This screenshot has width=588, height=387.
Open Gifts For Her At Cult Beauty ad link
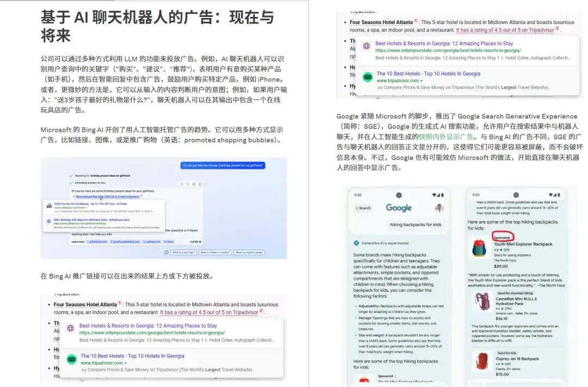(x=91, y=204)
